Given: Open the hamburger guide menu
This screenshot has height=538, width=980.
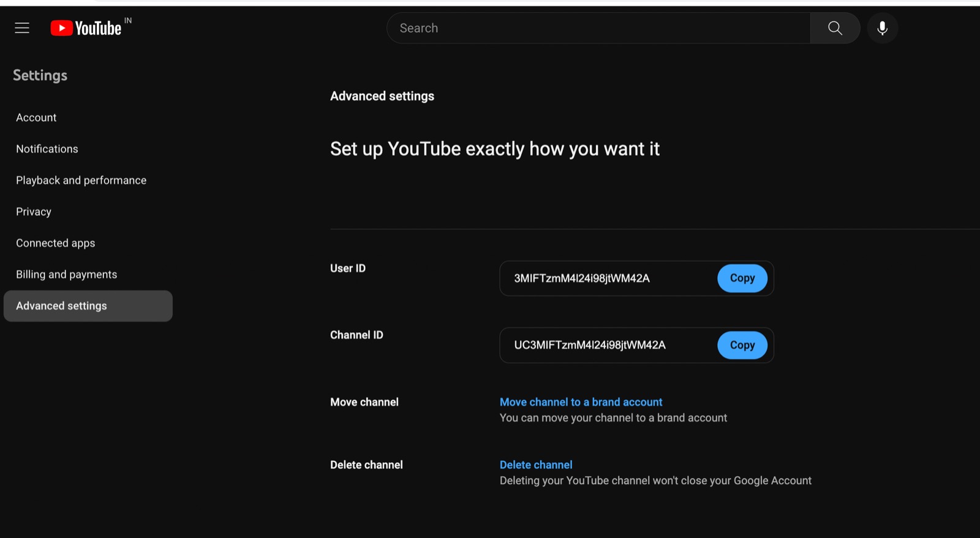Looking at the screenshot, I should click(22, 28).
